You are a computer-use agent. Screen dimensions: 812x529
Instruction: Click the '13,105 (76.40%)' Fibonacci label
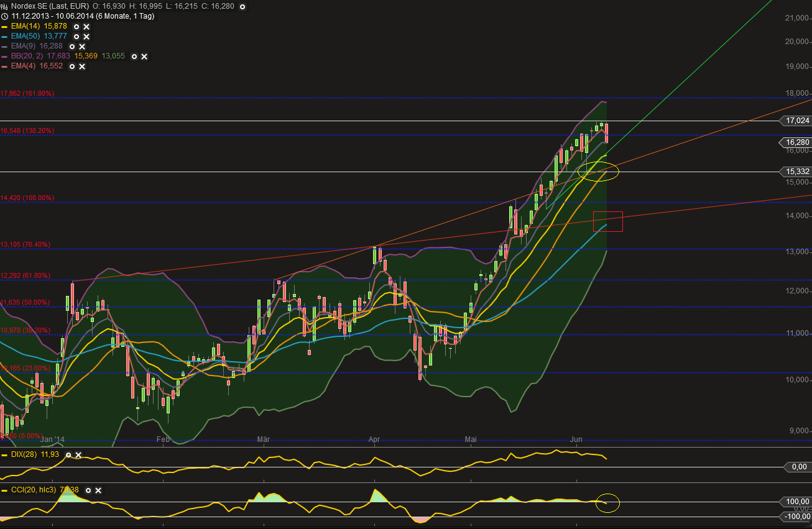pos(25,244)
